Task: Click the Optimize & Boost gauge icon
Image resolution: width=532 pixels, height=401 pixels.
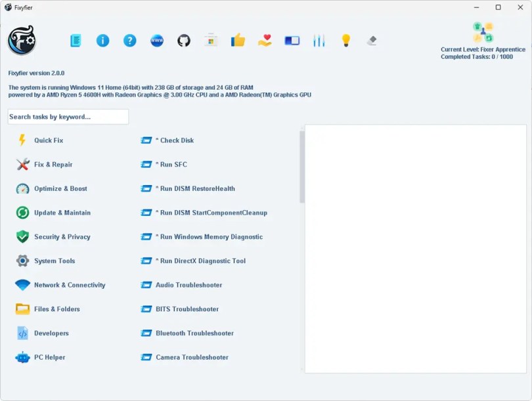Action: tap(23, 189)
